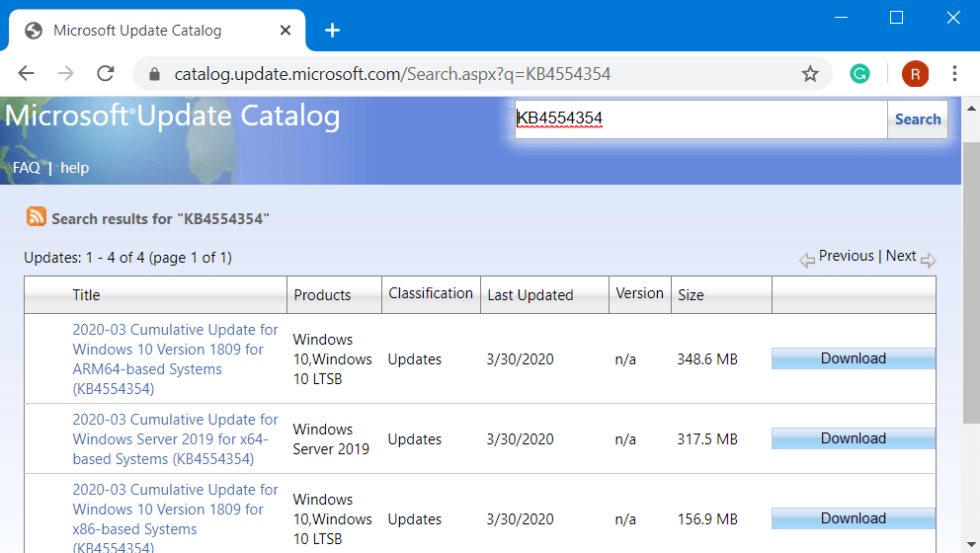
Task: Click the browser back arrow
Action: coord(27,74)
